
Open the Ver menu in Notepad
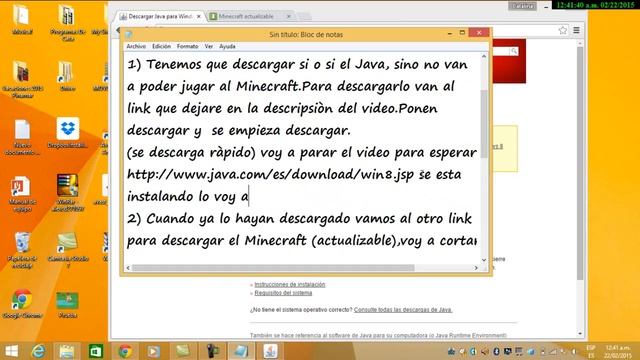(x=209, y=47)
